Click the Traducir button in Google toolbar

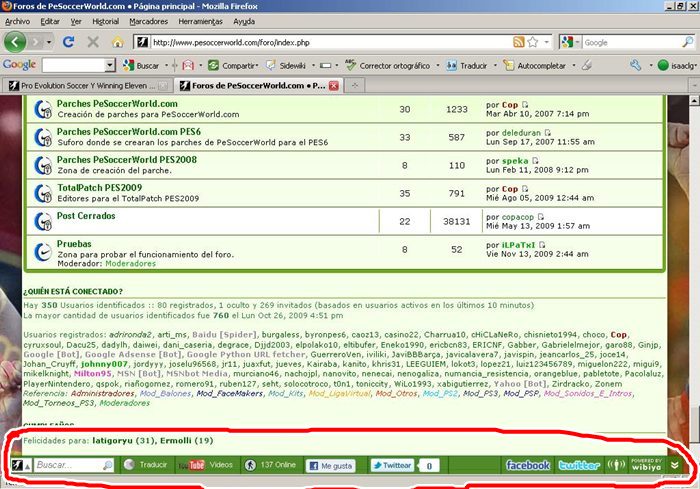pyautogui.click(x=467, y=66)
